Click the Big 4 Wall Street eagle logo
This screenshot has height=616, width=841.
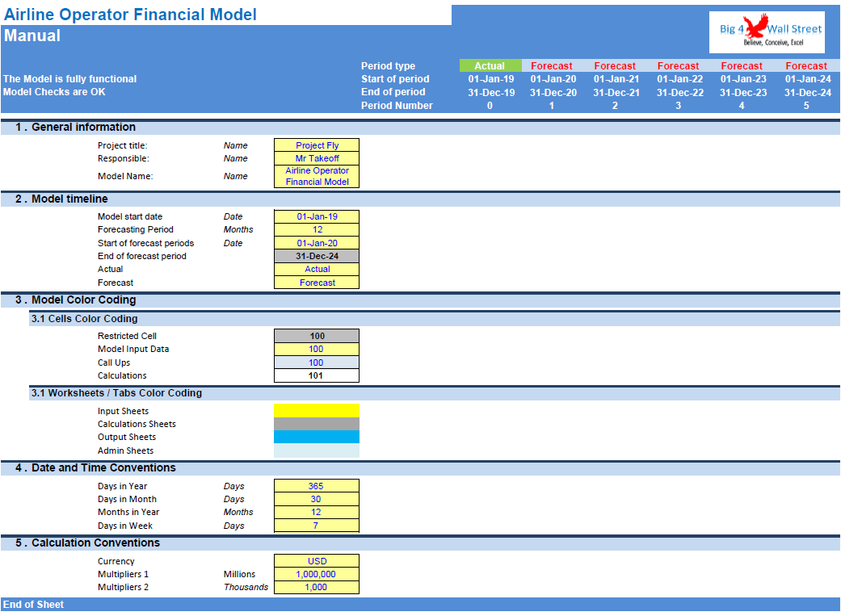766,31
